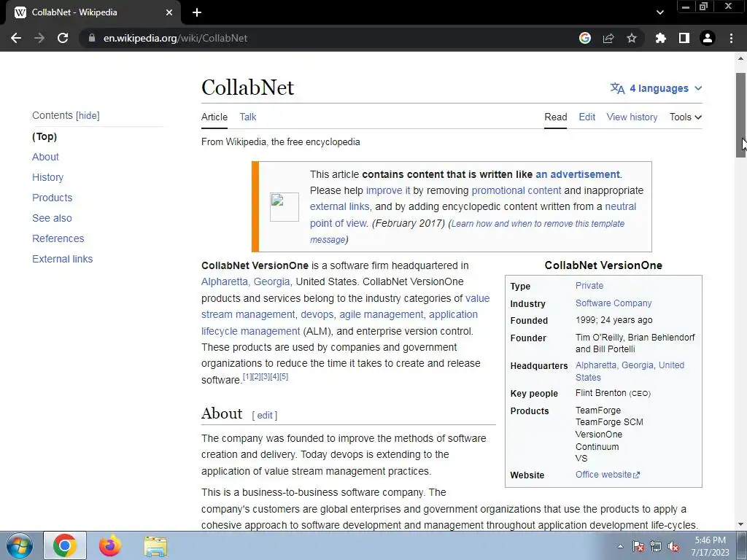This screenshot has height=560, width=747.
Task: Click the scrollbar up arrow
Action: [741, 58]
